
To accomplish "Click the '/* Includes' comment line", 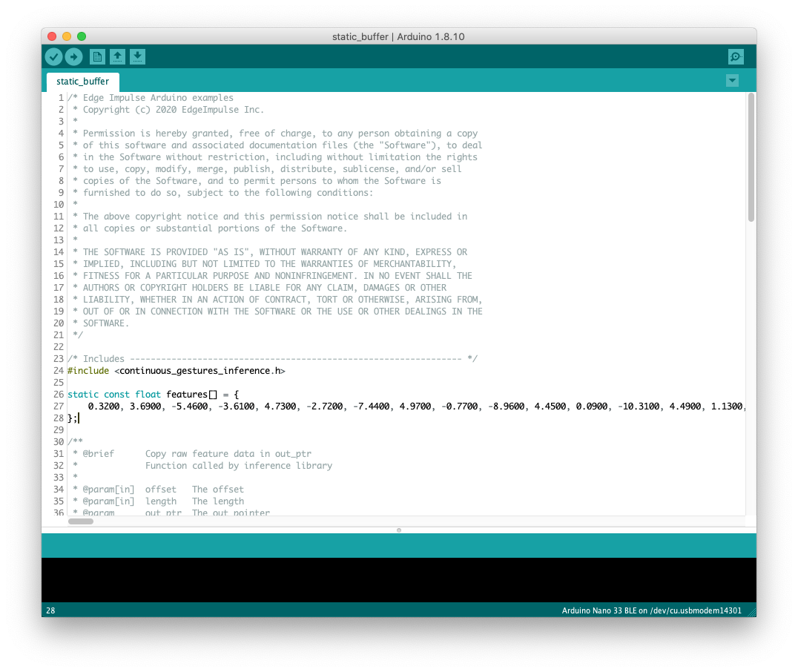I will pyautogui.click(x=272, y=359).
